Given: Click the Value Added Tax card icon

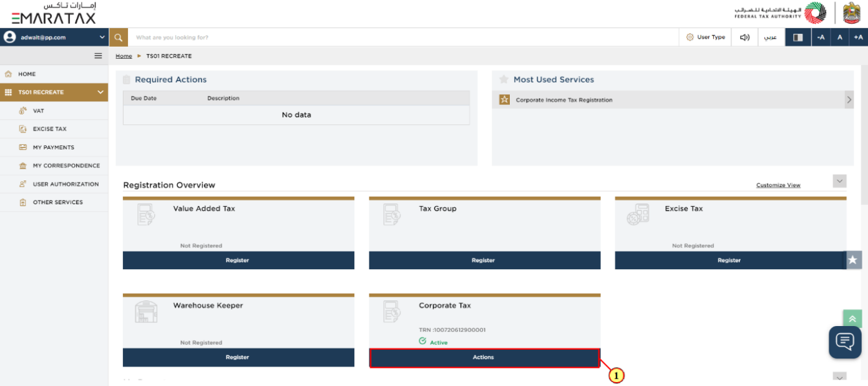Looking at the screenshot, I should [145, 214].
